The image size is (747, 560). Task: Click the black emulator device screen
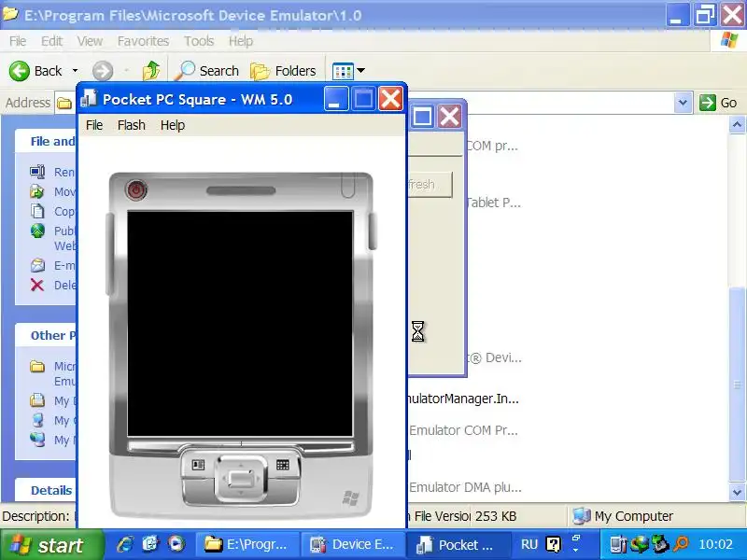tap(240, 323)
